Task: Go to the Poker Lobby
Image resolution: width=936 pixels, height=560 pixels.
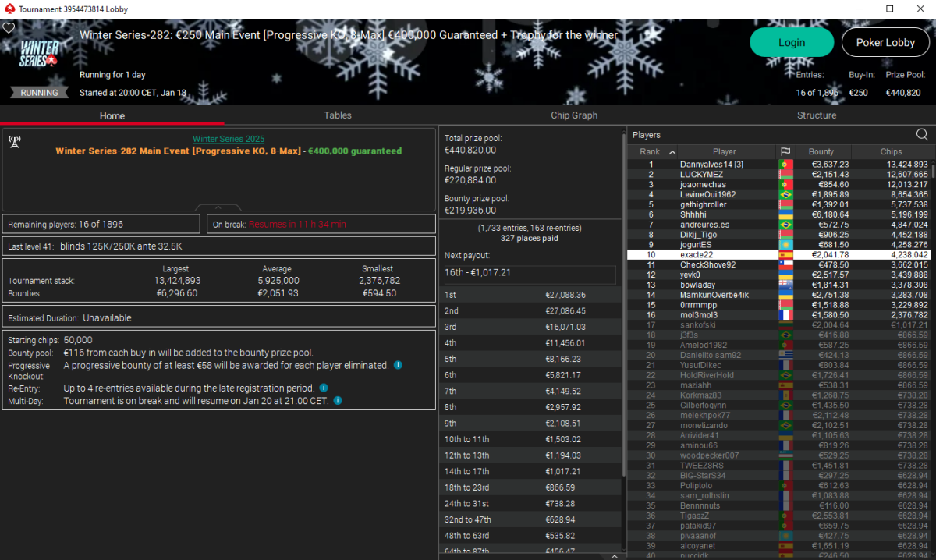Action: click(885, 42)
